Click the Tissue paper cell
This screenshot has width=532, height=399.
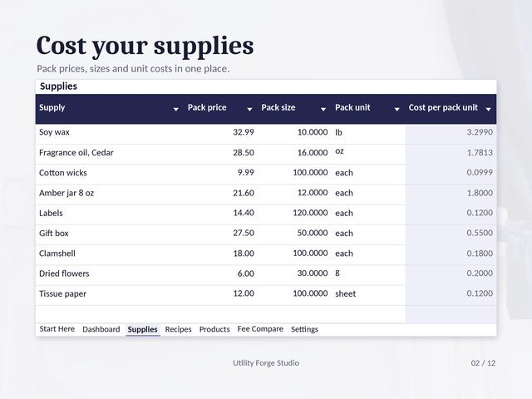(110, 293)
